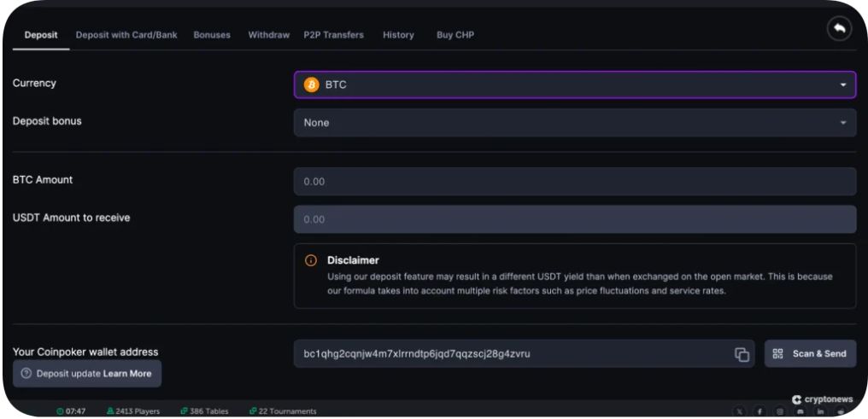Click the 2413 Players status text

(138, 411)
